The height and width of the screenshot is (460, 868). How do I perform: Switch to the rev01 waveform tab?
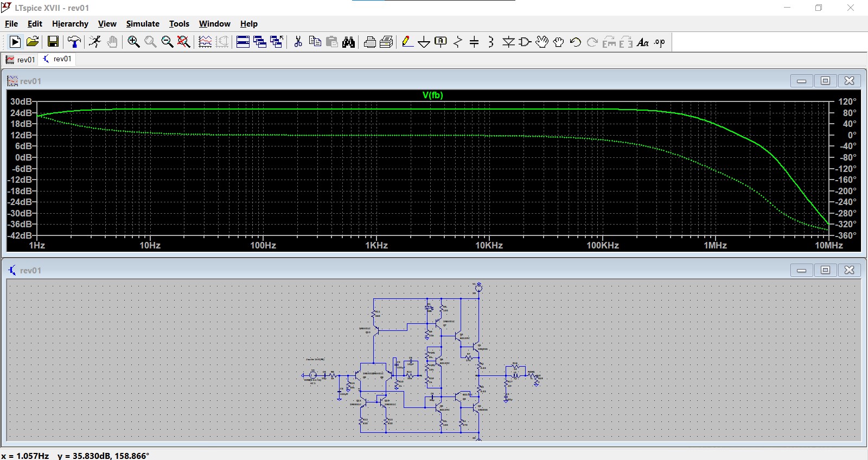tap(20, 60)
